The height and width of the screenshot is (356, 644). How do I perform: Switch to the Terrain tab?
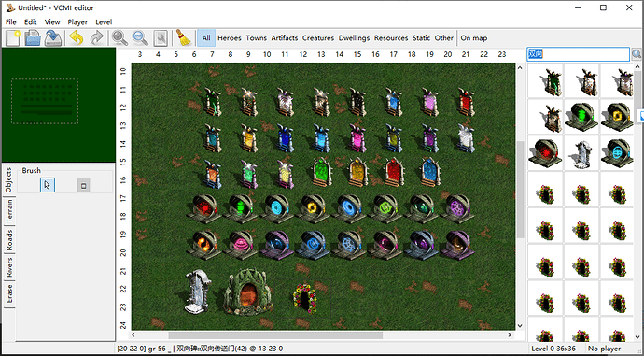point(9,210)
